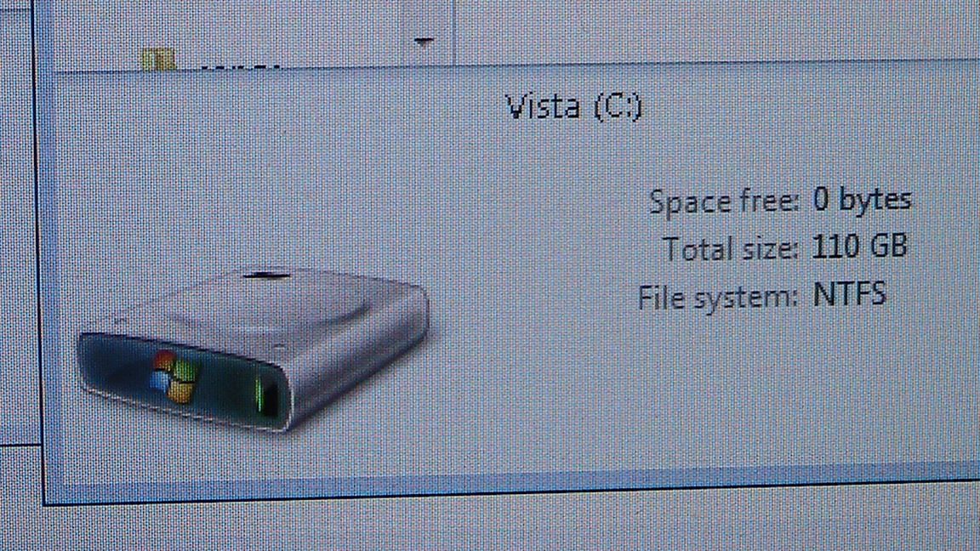Click the dark front panel of the drive
The image size is (980, 551).
pos(181,378)
